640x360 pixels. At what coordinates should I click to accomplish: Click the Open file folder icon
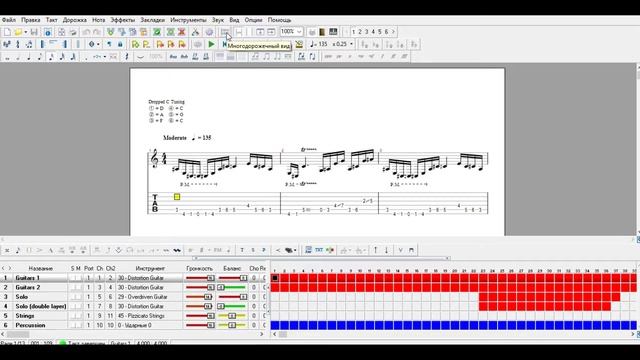pyautogui.click(x=18, y=32)
